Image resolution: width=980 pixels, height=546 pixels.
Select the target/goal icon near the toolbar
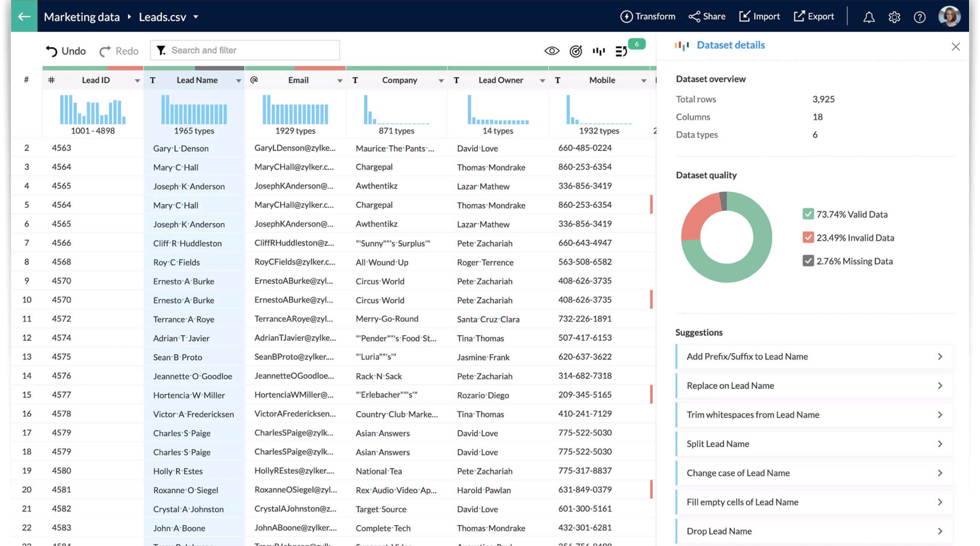[x=576, y=51]
